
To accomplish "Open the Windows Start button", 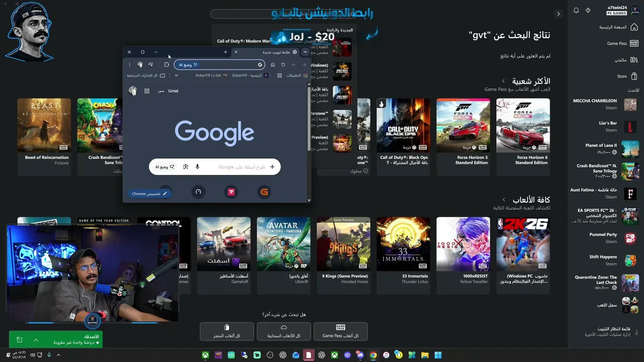I will click(x=438, y=355).
